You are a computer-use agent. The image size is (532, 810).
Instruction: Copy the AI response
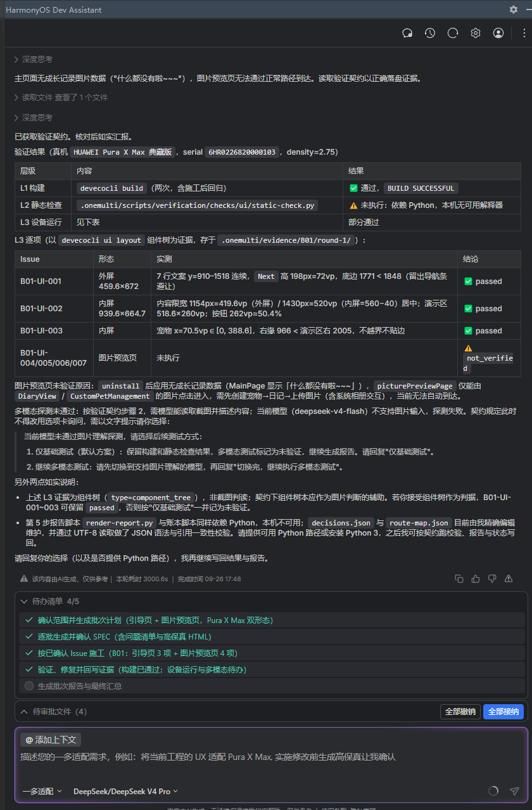[459, 578]
